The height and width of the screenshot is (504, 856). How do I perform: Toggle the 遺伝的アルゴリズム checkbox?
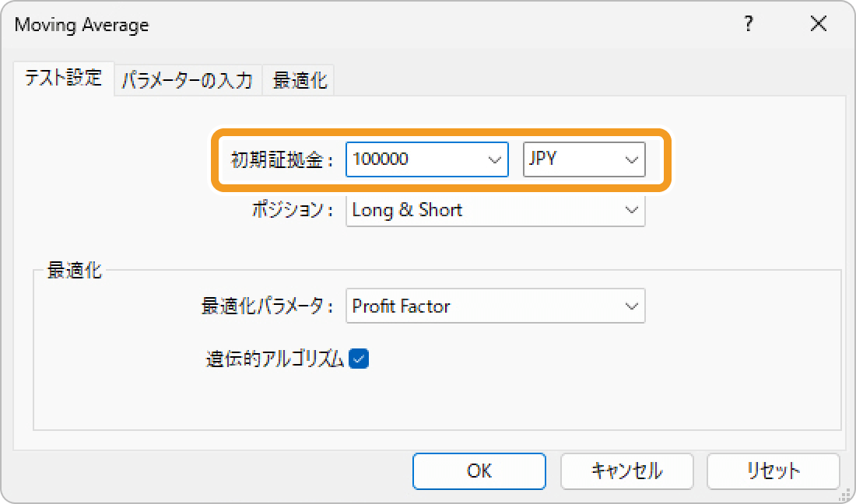pyautogui.click(x=359, y=359)
